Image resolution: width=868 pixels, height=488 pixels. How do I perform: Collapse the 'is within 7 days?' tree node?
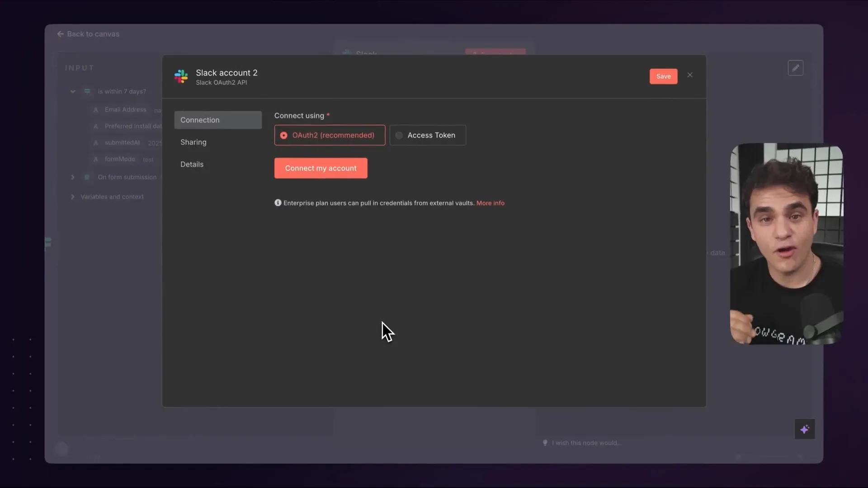point(73,91)
